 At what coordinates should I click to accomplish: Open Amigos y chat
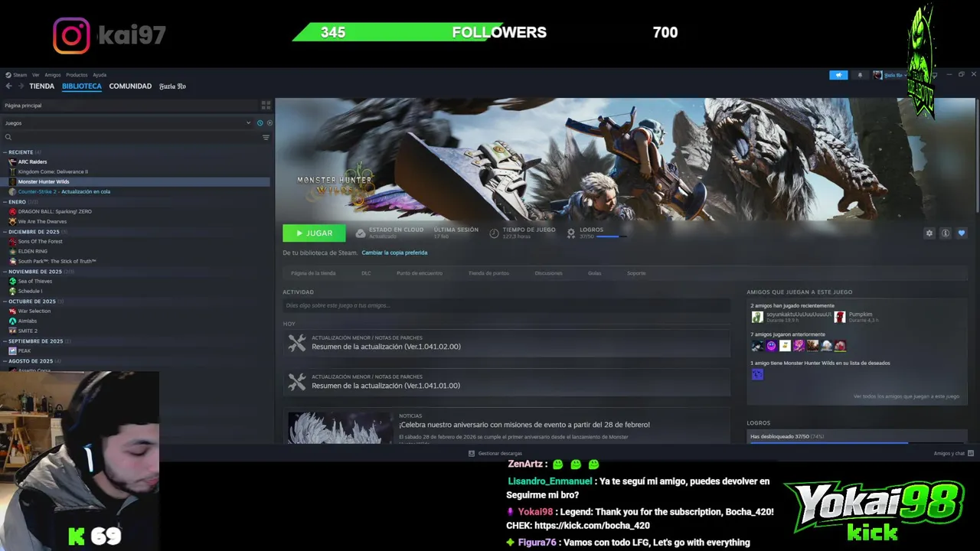[953, 453]
